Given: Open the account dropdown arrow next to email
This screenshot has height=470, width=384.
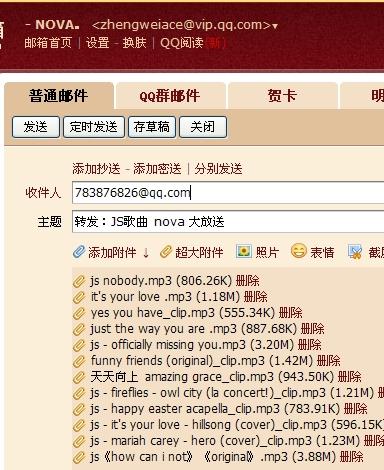Looking at the screenshot, I should point(275,26).
